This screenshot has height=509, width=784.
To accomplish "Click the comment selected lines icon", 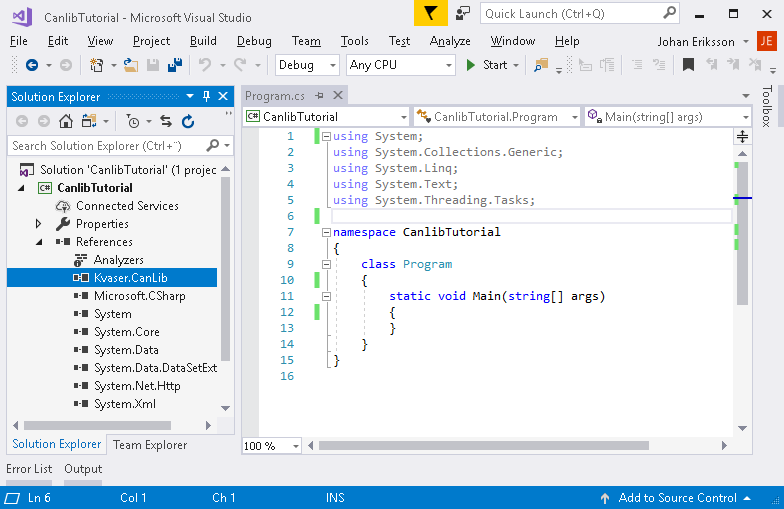I will click(637, 65).
